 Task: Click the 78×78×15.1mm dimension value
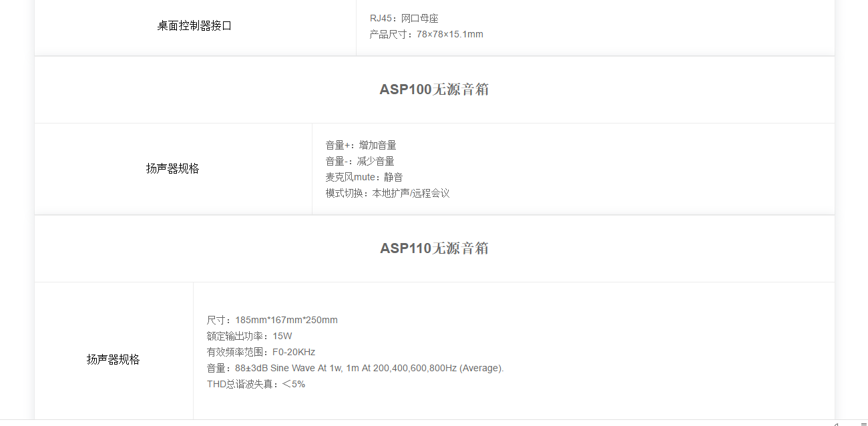point(450,34)
